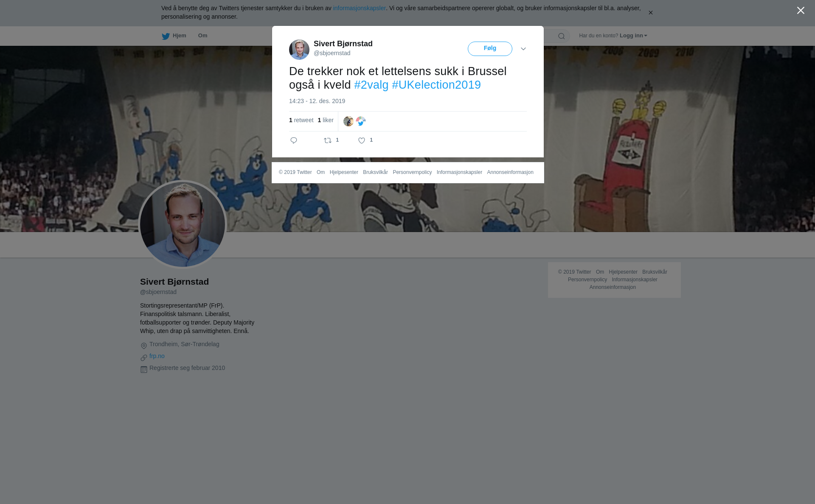Follow the #UKelection2019 hashtag link
815x504 pixels.
coord(436,85)
